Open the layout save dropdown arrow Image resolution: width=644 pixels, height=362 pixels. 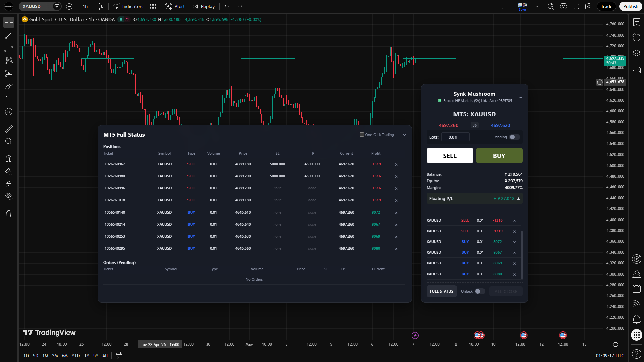click(537, 6)
